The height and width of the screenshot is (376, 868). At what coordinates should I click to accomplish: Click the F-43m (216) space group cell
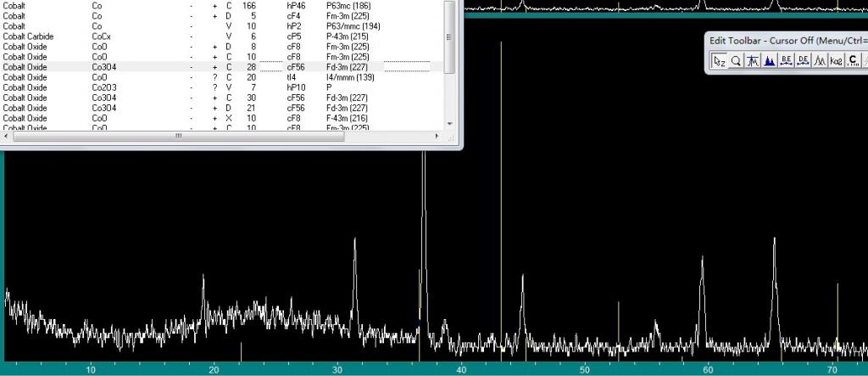coord(347,118)
